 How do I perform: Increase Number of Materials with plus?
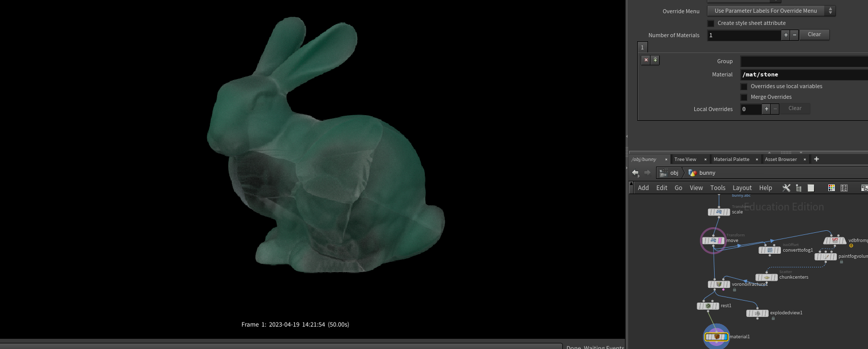pos(786,35)
